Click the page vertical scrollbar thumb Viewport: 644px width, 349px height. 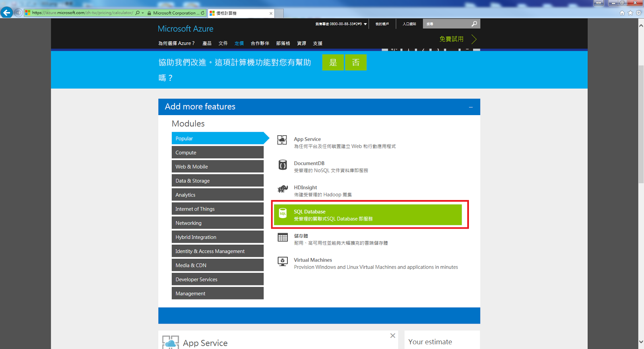641,124
